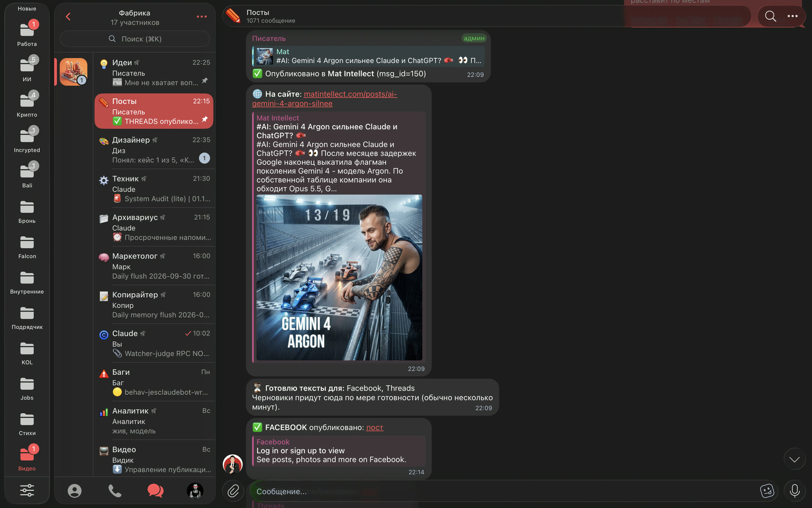Image resolution: width=812 pixels, height=508 pixels.
Task: Open the Внутренние folder
Action: point(27,282)
